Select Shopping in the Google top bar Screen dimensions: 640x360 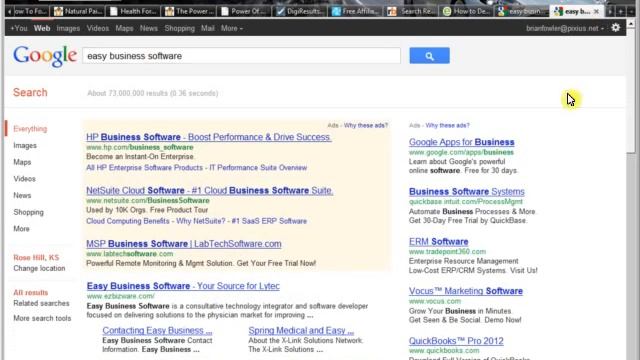click(x=180, y=28)
